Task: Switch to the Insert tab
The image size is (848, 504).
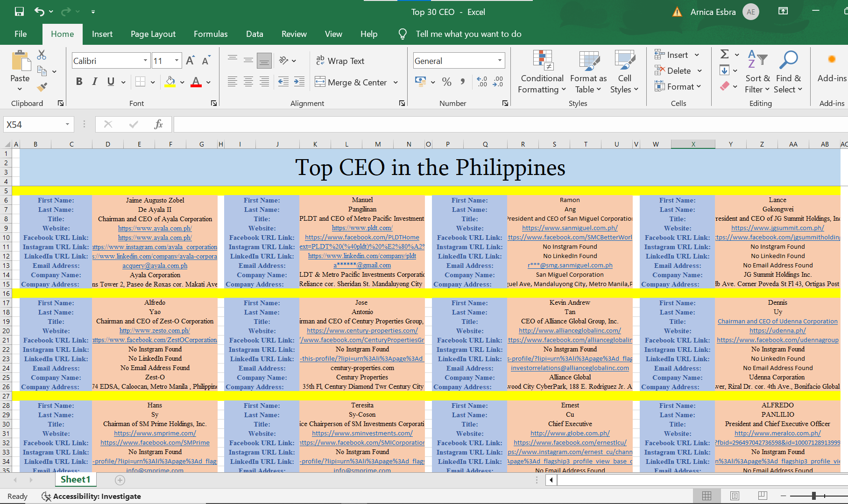Action: (102, 34)
